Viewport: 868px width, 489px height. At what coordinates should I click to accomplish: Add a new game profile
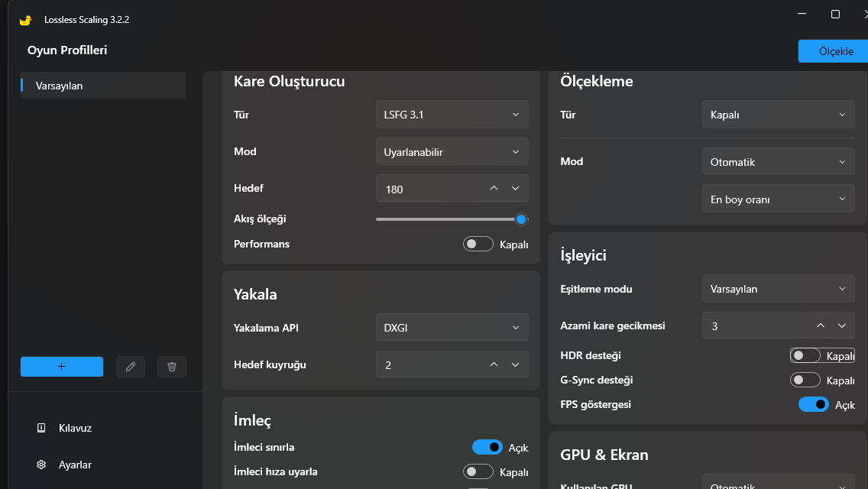(x=61, y=367)
